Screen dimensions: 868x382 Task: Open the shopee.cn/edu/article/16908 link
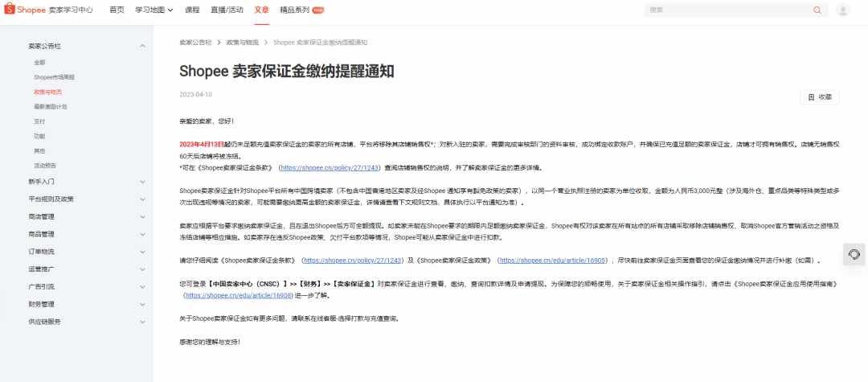(240, 295)
